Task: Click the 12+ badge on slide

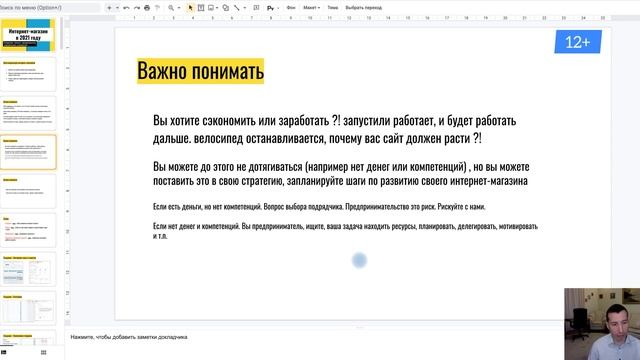Action: pos(578,42)
